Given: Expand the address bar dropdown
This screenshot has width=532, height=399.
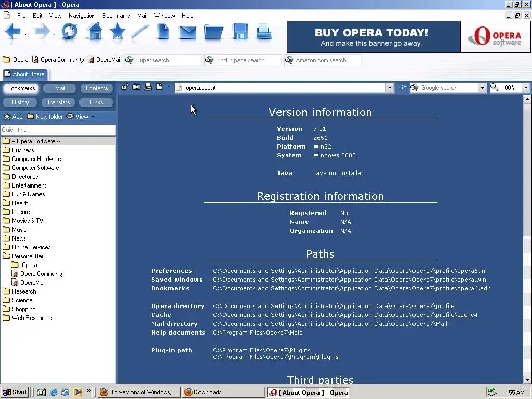Looking at the screenshot, I should [390, 87].
